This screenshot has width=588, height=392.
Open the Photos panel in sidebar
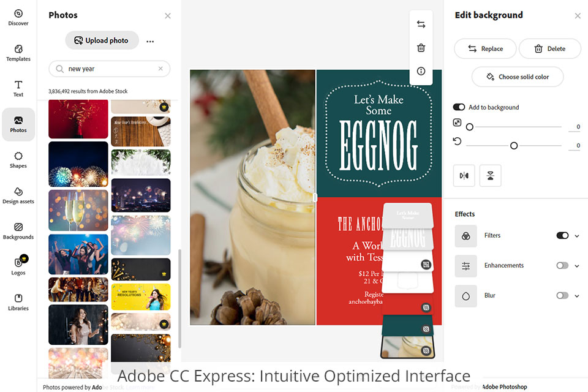click(x=18, y=124)
